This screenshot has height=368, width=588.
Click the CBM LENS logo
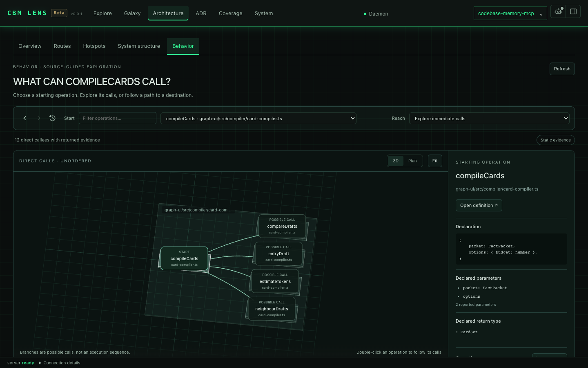coord(27,13)
